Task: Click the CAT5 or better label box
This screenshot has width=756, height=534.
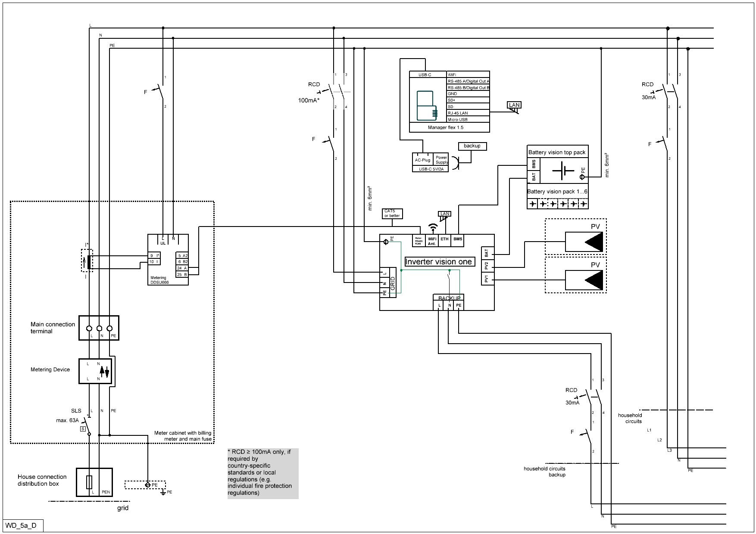Action: (392, 214)
